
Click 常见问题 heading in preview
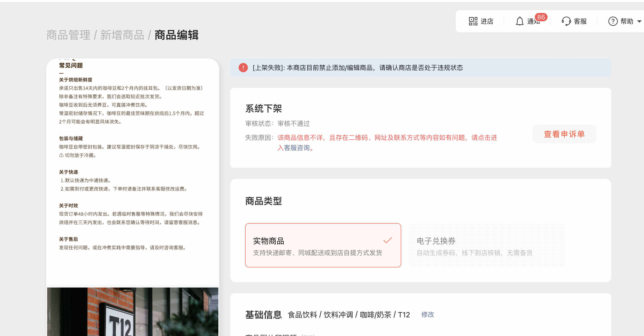71,66
